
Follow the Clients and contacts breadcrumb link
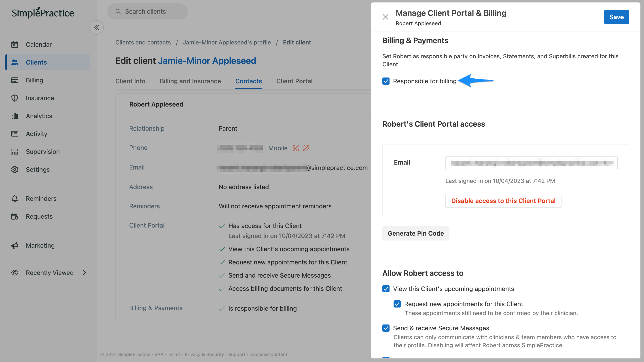[143, 42]
